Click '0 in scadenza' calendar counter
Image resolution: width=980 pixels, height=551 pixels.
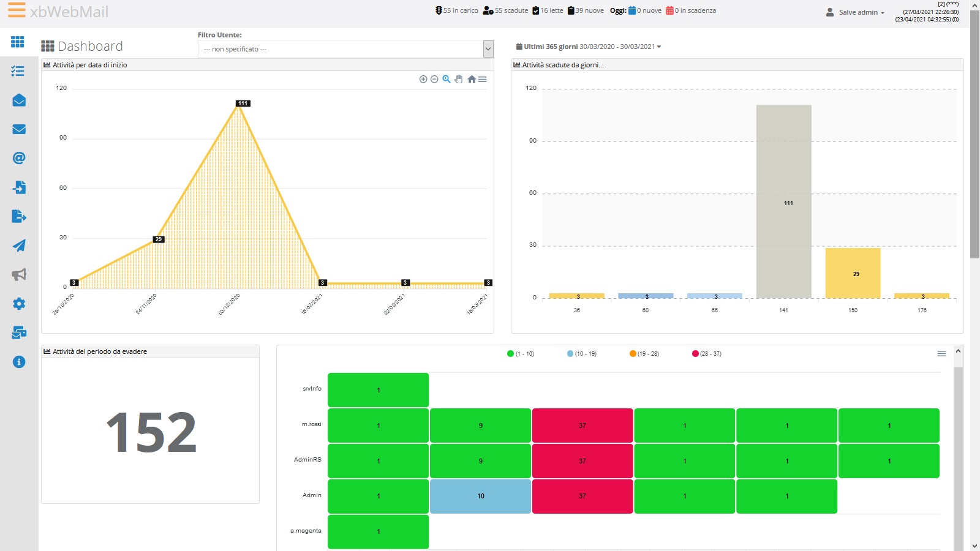691,10
